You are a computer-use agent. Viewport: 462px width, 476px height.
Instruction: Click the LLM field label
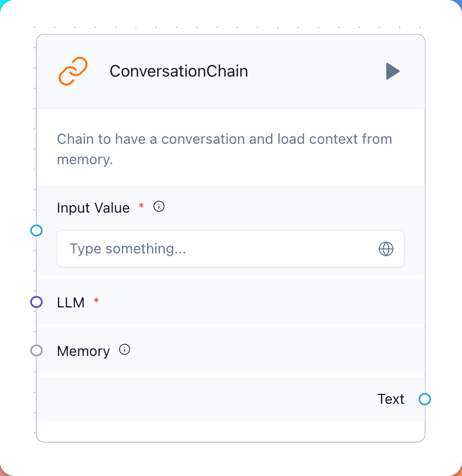[x=71, y=302]
